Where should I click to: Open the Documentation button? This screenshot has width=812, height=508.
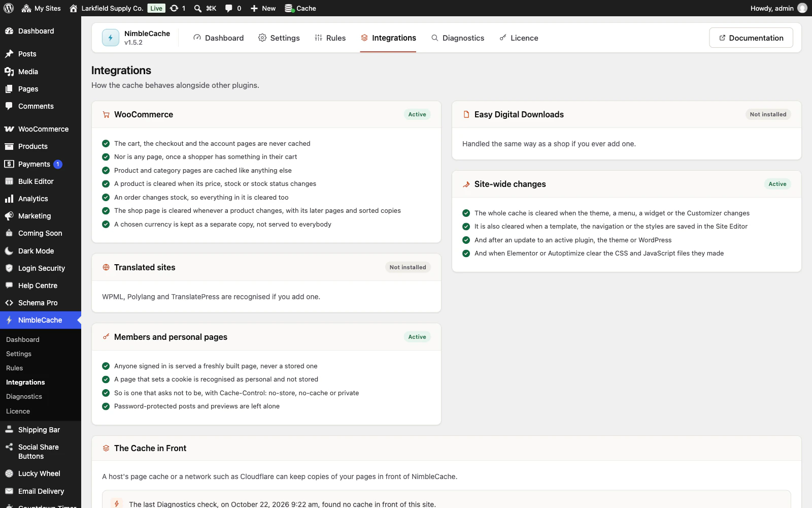(x=751, y=38)
